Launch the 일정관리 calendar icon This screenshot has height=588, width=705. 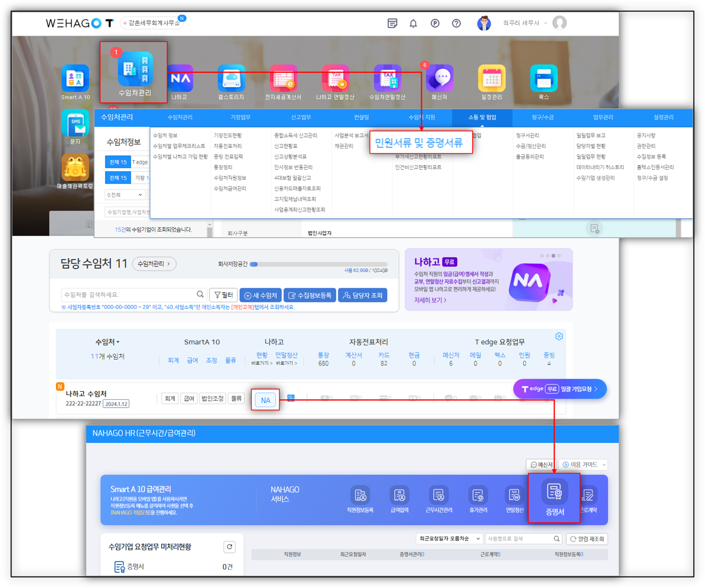492,78
